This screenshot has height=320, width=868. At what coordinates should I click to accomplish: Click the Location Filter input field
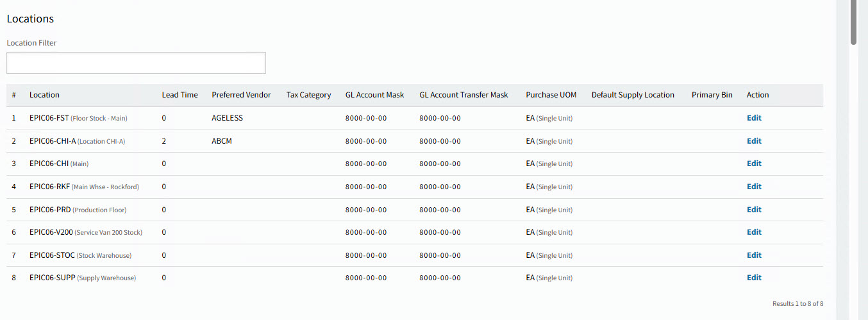(136, 63)
